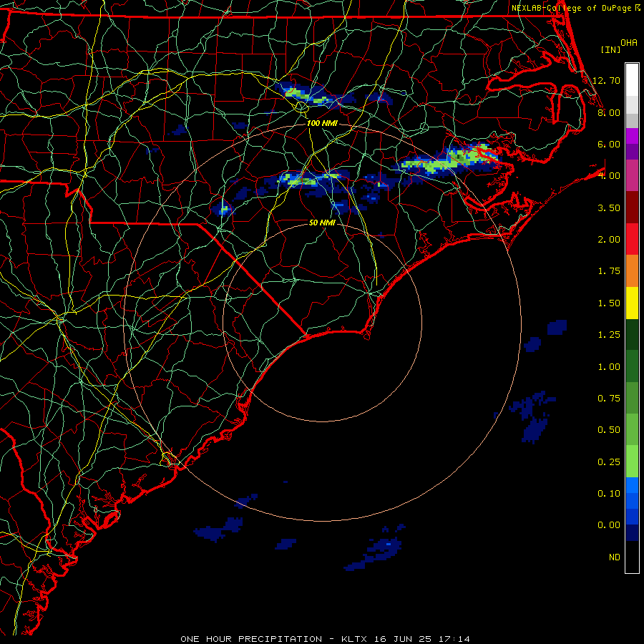Click the bright purple legend swatch

tap(632, 136)
